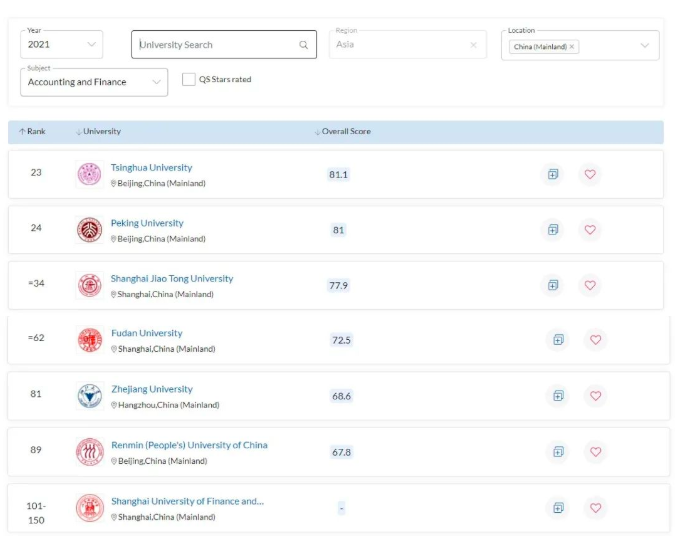Favorite Zhejiang University with heart icon
Image resolution: width=690 pixels, height=545 pixels.
(595, 396)
